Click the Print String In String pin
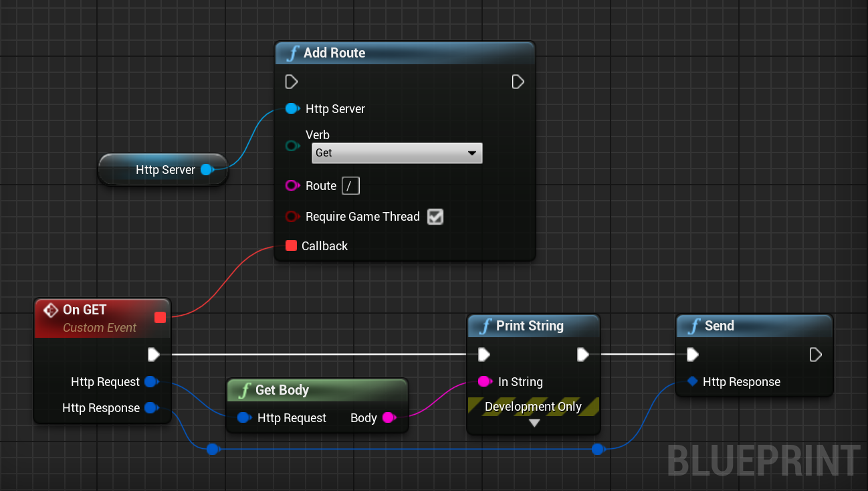 tap(485, 382)
